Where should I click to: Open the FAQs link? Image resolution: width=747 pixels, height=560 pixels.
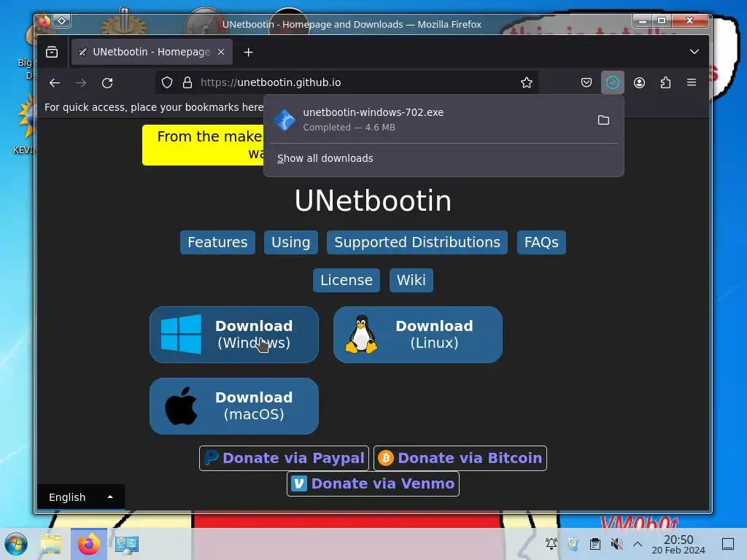click(x=541, y=242)
